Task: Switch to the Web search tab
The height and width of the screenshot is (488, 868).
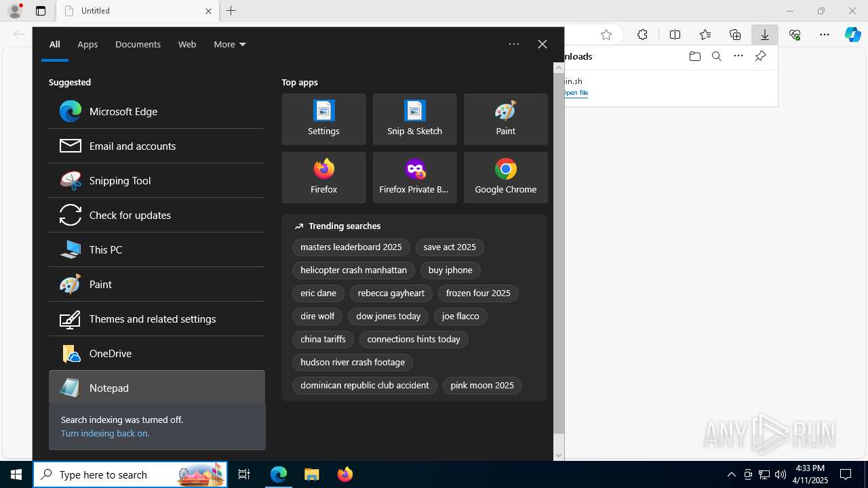Action: coord(187,44)
